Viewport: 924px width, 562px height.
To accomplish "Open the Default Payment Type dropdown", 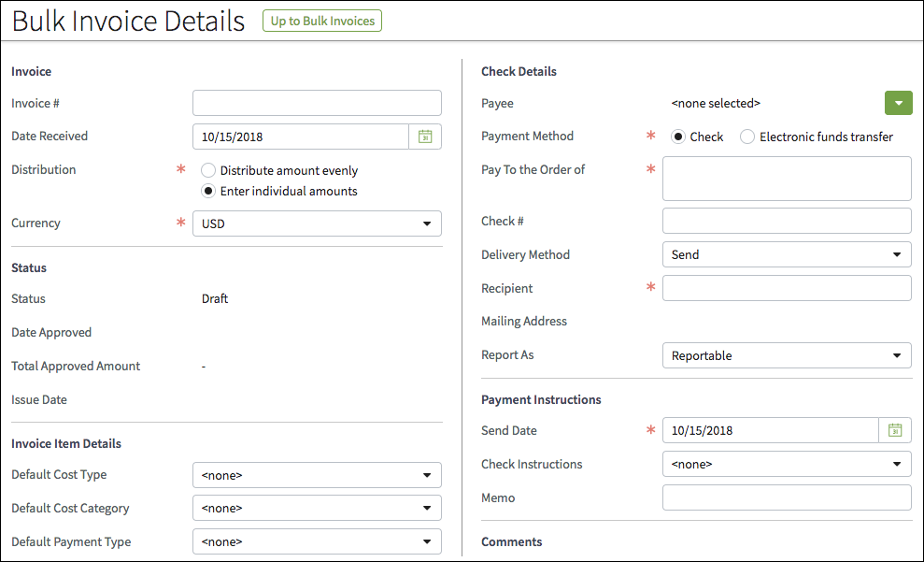I will point(317,541).
